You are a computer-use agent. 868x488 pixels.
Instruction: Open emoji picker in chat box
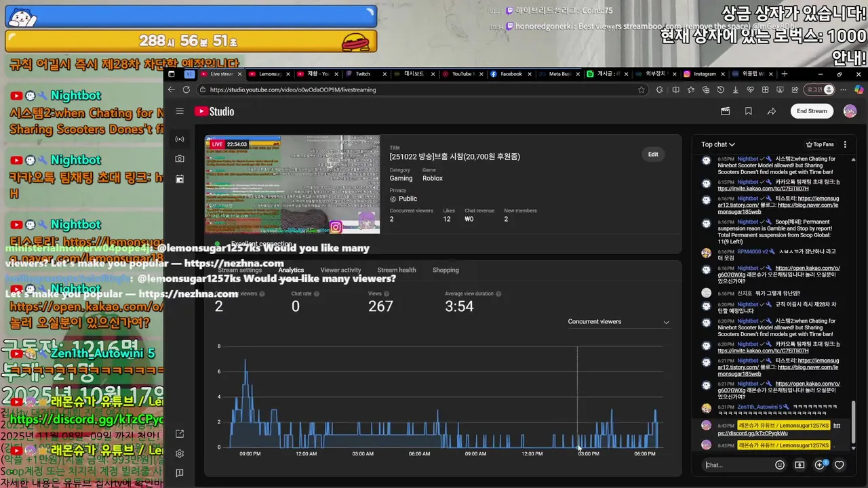click(780, 465)
